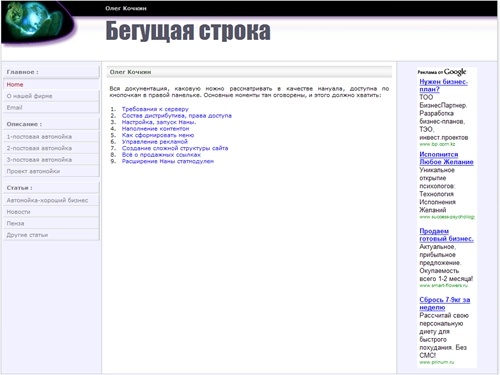
Task: Click the 'Статьи :' section header
Action: [51, 188]
